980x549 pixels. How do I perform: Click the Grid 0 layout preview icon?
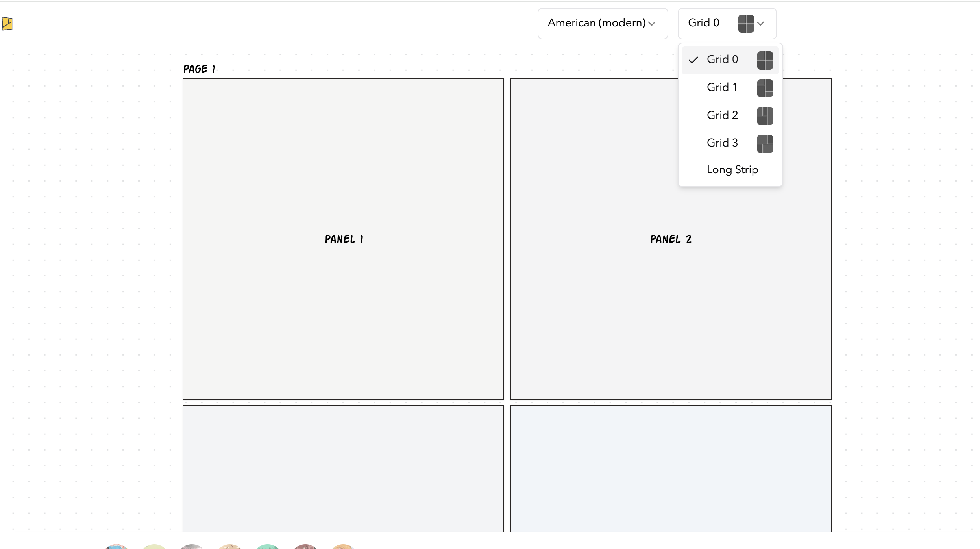(x=765, y=60)
